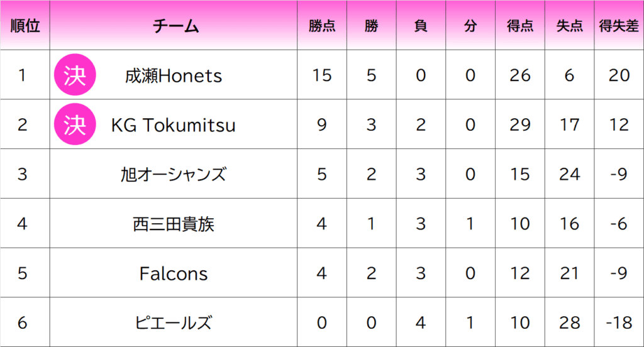Click the 勝点 column header
This screenshot has height=347, width=644.
[322, 26]
